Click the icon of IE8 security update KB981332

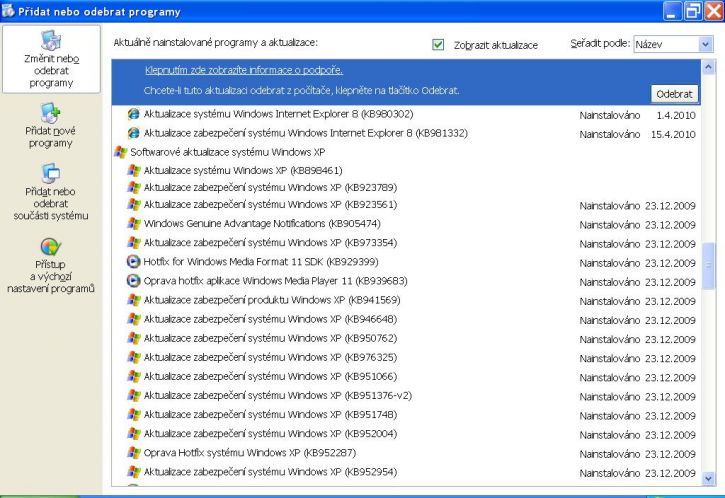tap(134, 133)
